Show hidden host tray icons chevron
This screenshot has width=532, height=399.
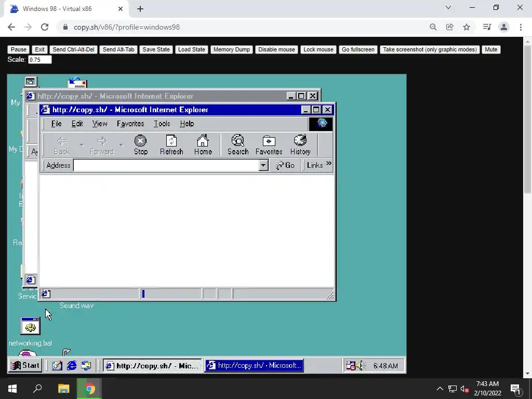[440, 389]
